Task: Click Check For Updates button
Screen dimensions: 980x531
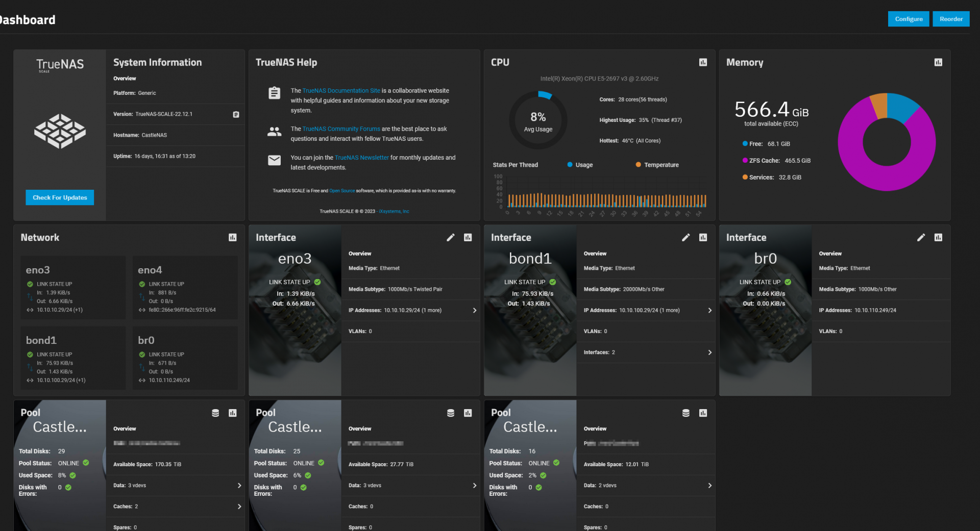Action: tap(60, 197)
